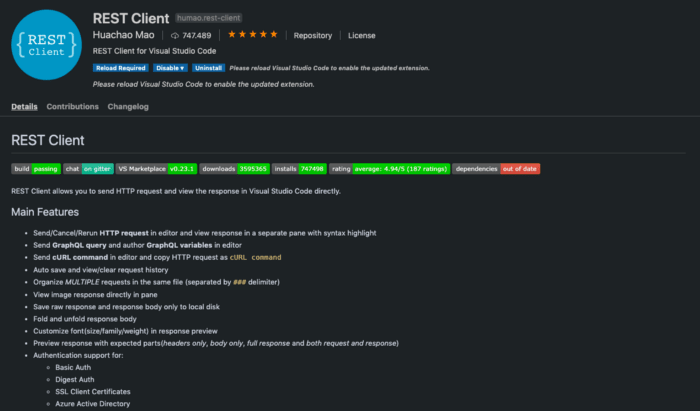Viewport: 700px width, 411px height.
Task: Click the humao.rest-client identifier label
Action: (208, 18)
